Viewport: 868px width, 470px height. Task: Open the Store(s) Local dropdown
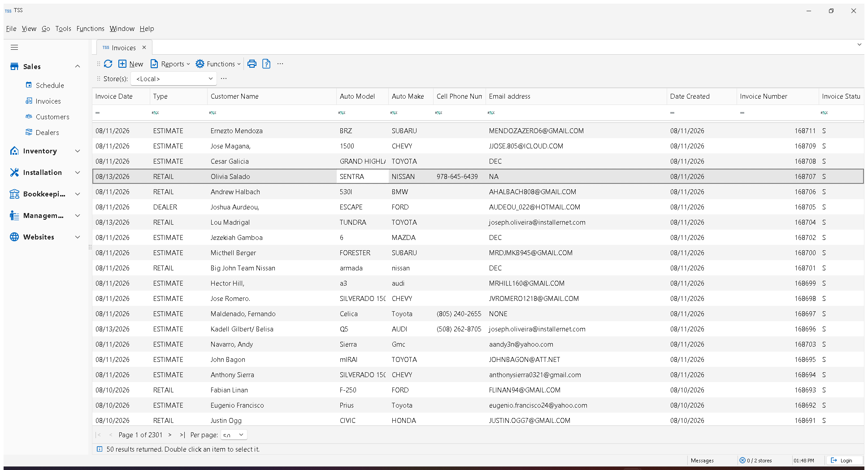click(x=174, y=78)
